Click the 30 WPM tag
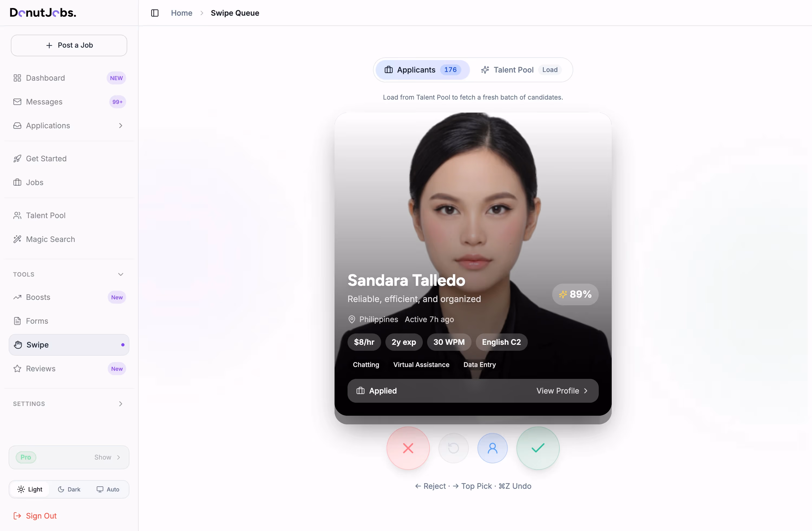The height and width of the screenshot is (531, 812). pos(449,342)
